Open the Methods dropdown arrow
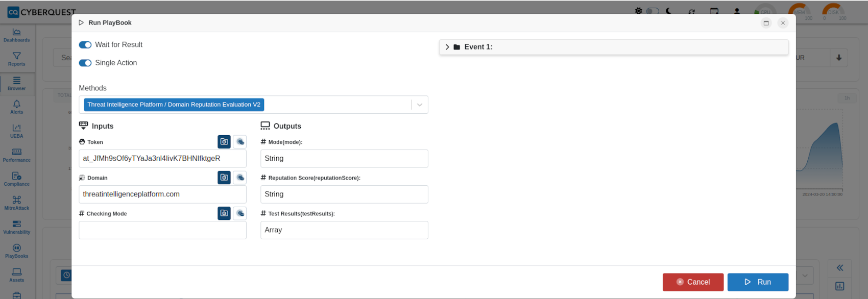The image size is (868, 299). tap(420, 105)
